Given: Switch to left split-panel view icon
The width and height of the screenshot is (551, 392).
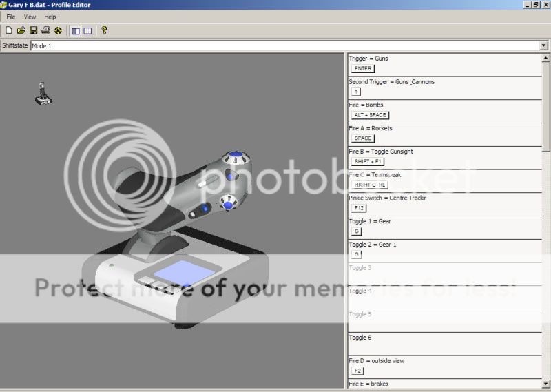Looking at the screenshot, I should [x=75, y=31].
